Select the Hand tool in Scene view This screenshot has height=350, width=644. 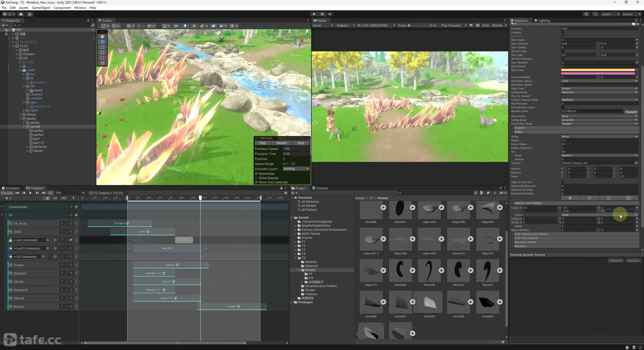[x=102, y=36]
